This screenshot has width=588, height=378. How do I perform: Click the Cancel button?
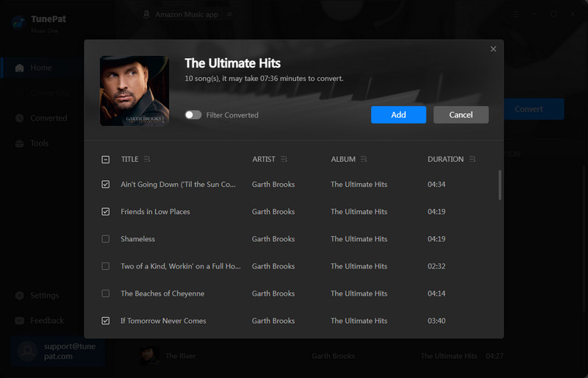(461, 115)
